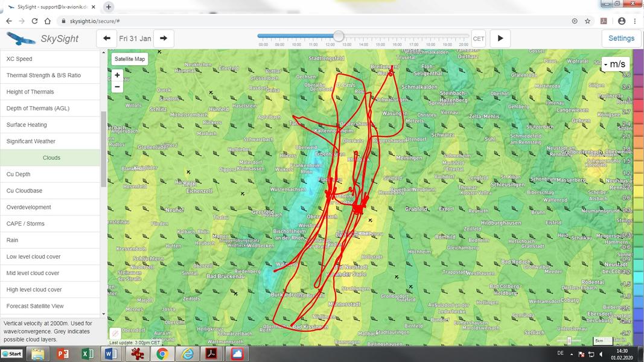
Task: Open the Settings page
Action: pyautogui.click(x=621, y=39)
